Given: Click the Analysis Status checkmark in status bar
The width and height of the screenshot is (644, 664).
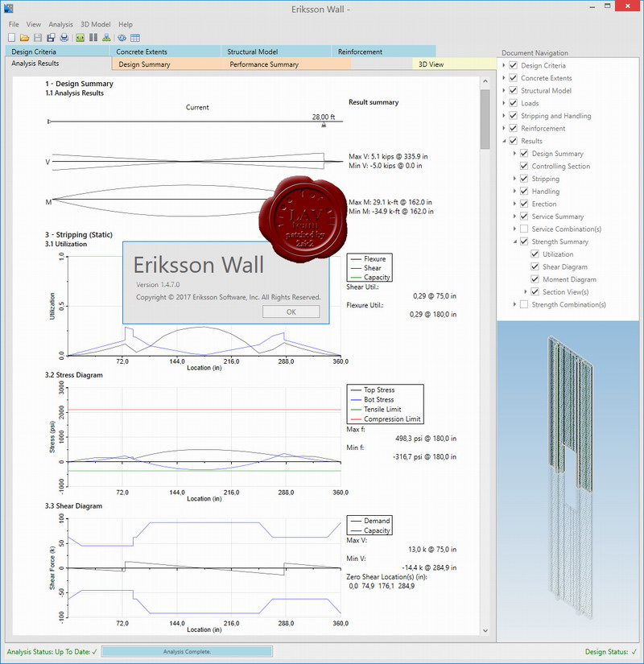Looking at the screenshot, I should pos(94,652).
